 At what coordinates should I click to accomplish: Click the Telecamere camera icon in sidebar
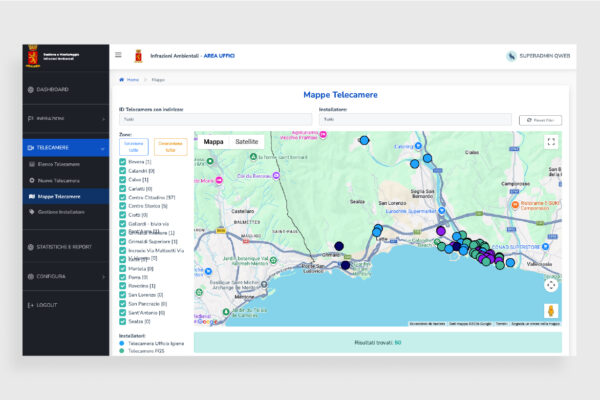(x=31, y=148)
